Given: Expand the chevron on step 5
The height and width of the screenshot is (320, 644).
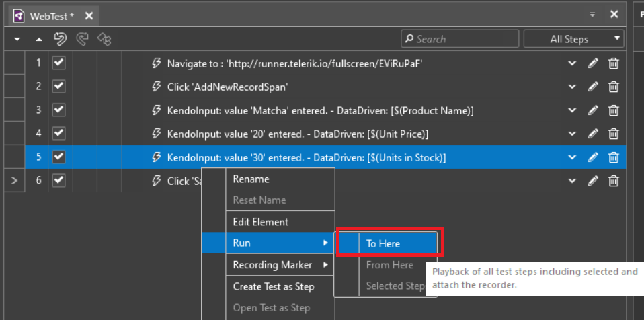Looking at the screenshot, I should coord(572,157).
